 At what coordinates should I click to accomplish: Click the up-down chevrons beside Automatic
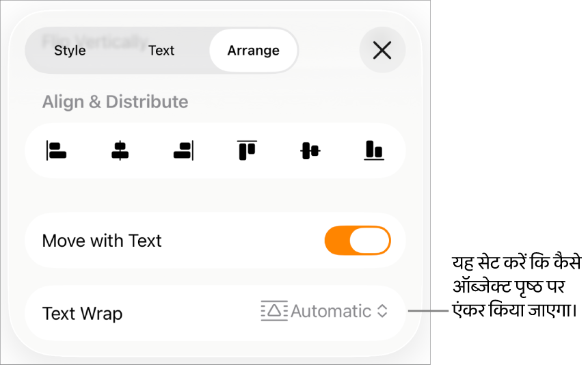(382, 311)
